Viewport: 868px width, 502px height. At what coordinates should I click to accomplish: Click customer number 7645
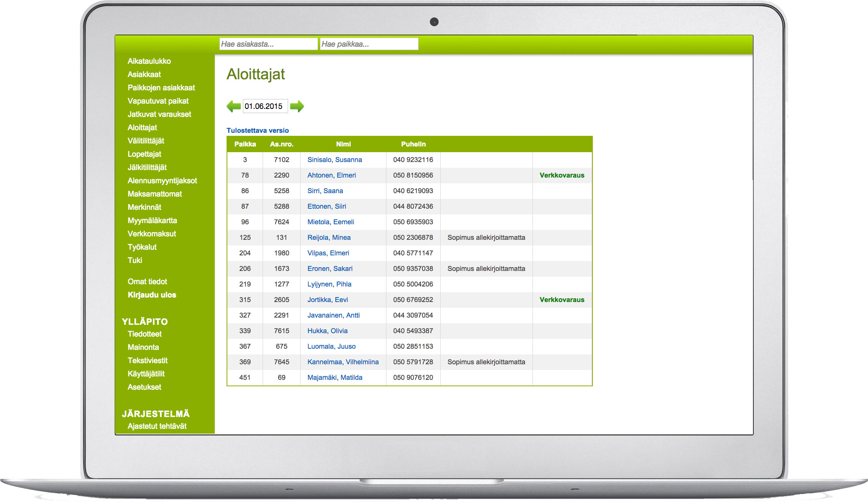click(282, 362)
